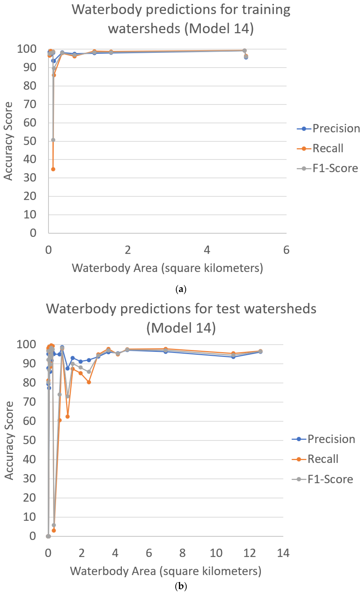Click the F1-Score legend marker in the test chart
Image resolution: width=364 pixels, height=594 pixels.
[299, 479]
